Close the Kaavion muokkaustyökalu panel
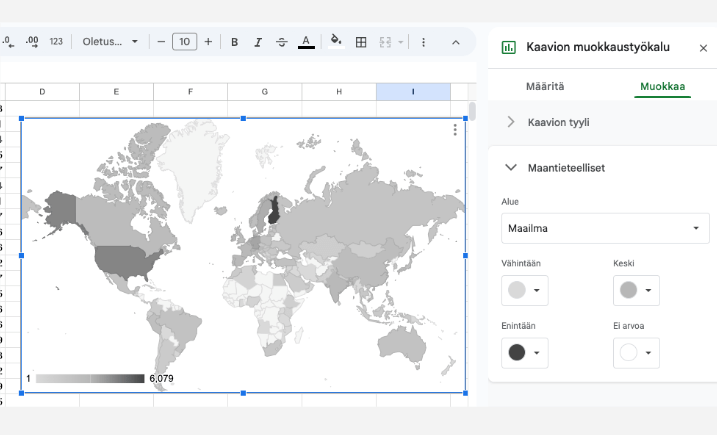 (703, 47)
